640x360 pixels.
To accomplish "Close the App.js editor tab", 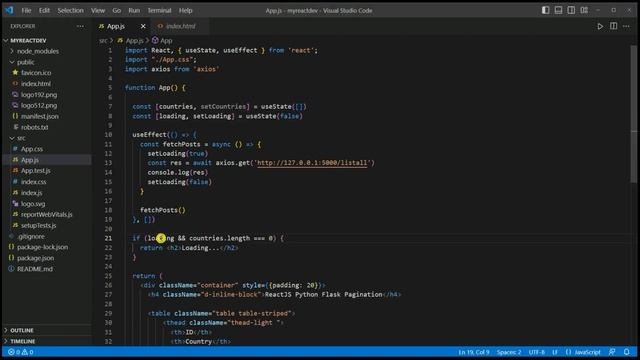I will (143, 26).
